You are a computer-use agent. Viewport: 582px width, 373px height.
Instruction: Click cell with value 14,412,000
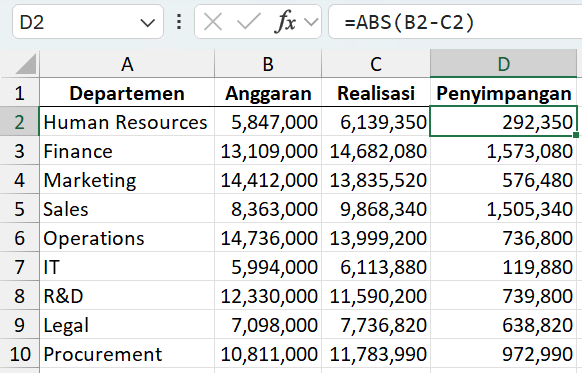point(268,180)
